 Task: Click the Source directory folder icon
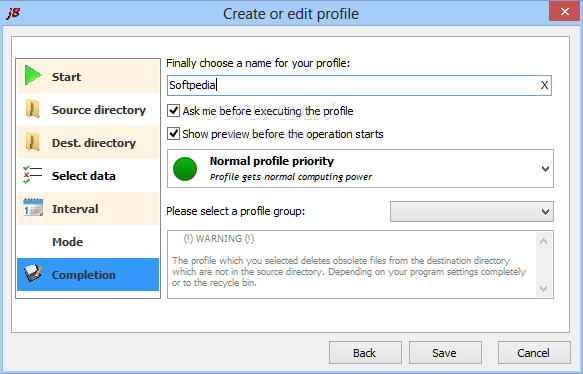point(33,109)
